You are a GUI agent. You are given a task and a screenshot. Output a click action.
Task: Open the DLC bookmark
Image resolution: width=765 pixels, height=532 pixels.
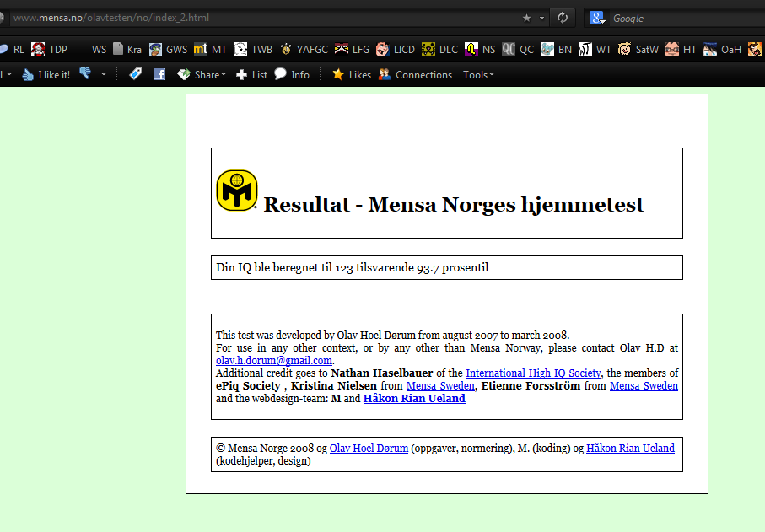click(x=439, y=49)
